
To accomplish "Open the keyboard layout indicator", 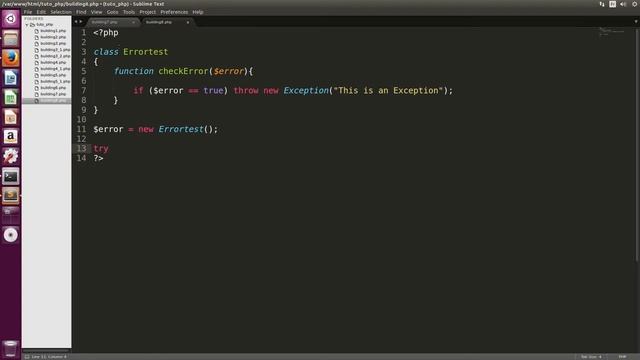I will (613, 4).
